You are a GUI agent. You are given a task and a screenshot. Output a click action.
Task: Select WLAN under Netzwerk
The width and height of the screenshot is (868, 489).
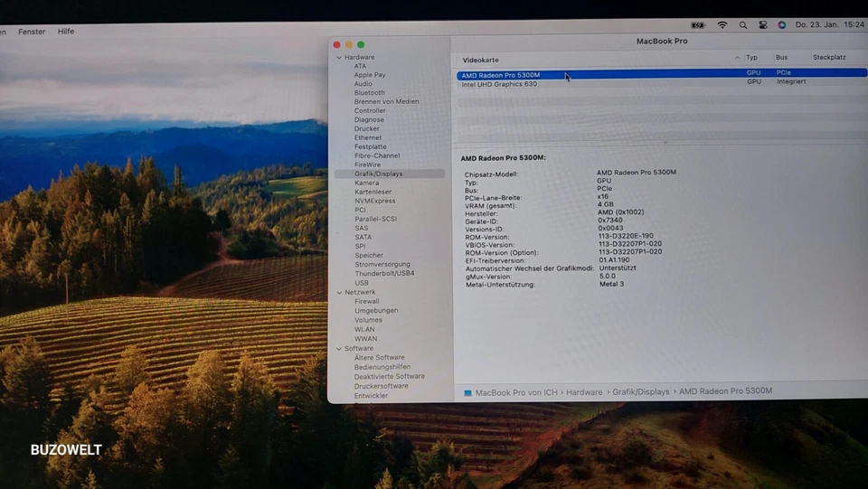(364, 329)
